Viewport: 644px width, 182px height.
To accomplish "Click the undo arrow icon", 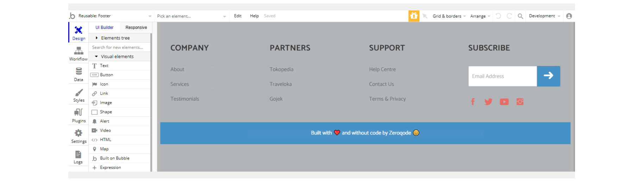I will (498, 16).
